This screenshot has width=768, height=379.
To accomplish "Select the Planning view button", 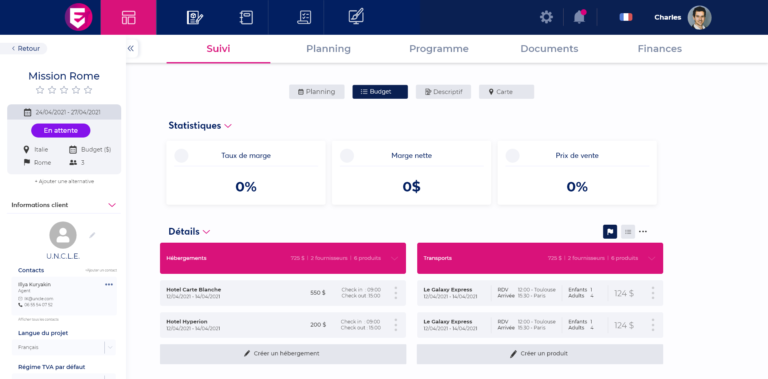I will (316, 92).
